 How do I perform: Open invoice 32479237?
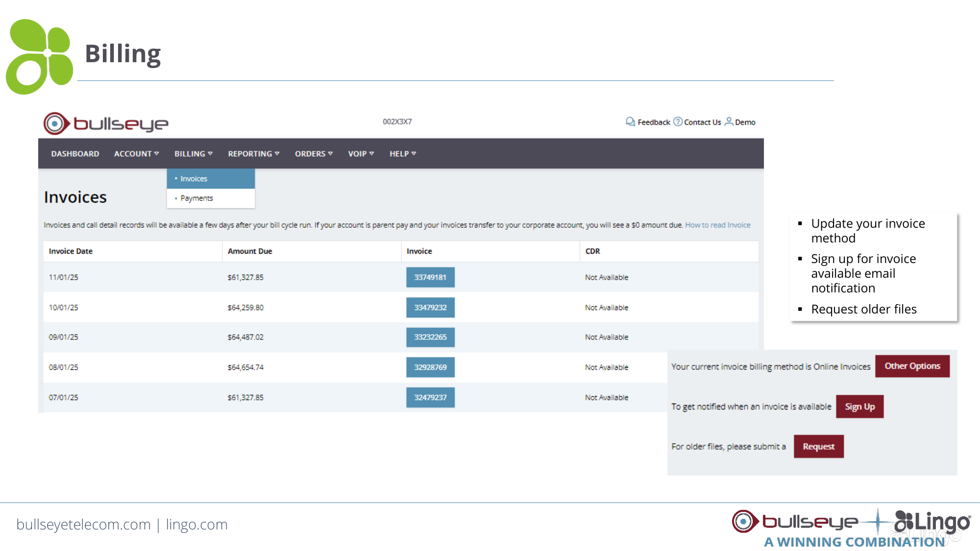coord(430,397)
